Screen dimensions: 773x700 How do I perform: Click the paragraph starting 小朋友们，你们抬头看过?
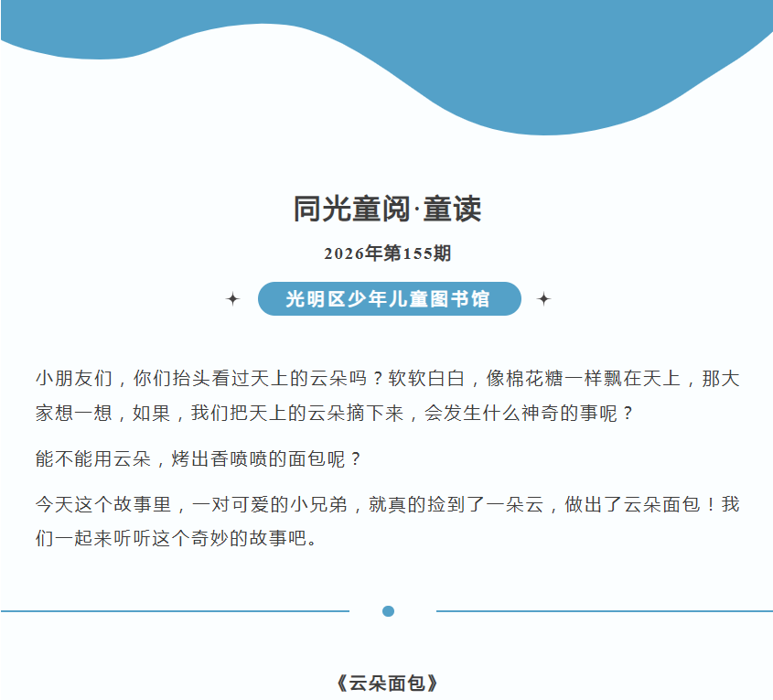pyautogui.click(x=388, y=396)
